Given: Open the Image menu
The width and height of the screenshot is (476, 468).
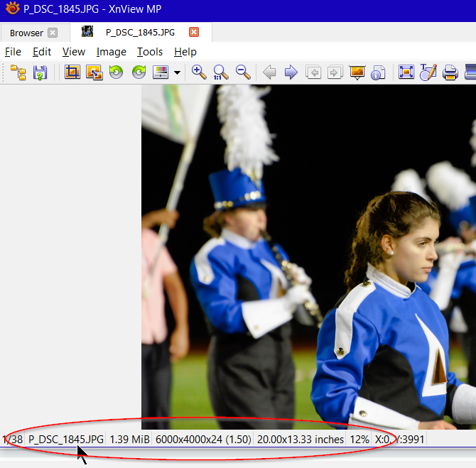Looking at the screenshot, I should click(112, 52).
